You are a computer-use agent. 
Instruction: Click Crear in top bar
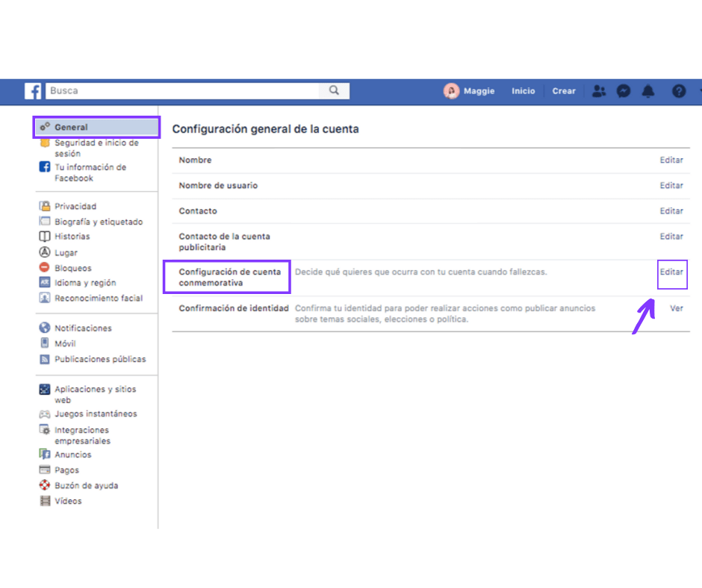point(564,91)
